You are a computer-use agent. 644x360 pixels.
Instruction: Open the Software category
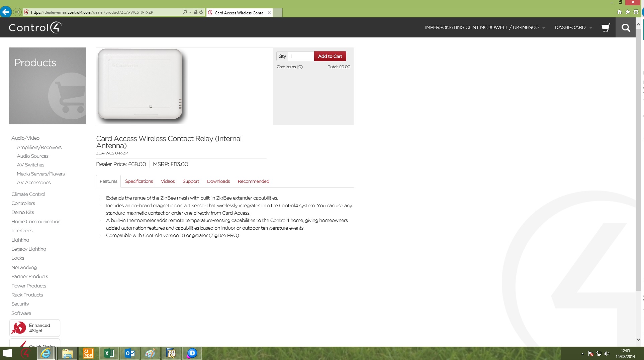(21, 313)
